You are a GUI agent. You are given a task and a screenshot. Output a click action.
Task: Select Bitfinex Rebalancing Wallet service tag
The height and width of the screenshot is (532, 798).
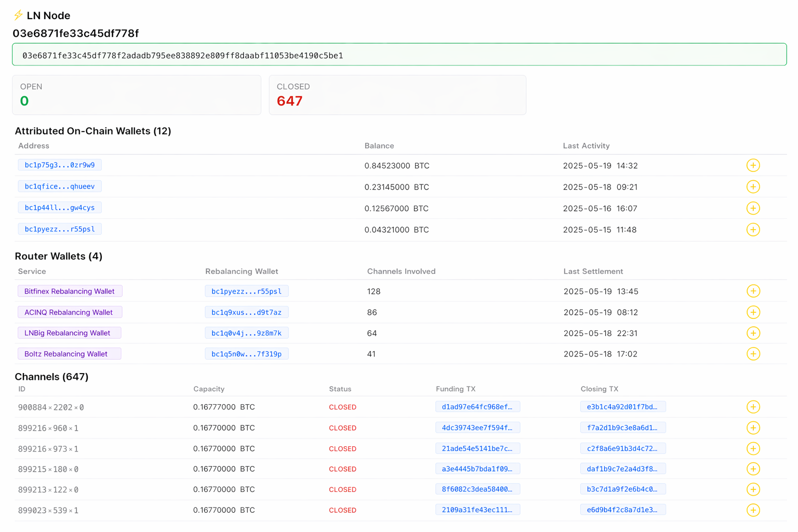click(70, 291)
